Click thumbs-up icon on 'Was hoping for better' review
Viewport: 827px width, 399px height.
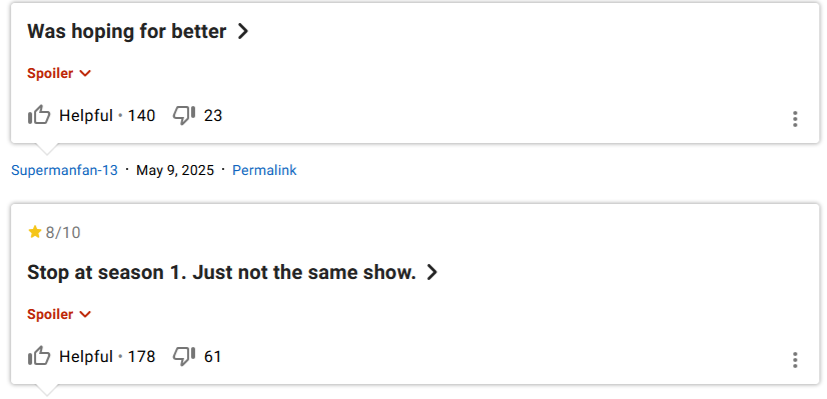(39, 115)
